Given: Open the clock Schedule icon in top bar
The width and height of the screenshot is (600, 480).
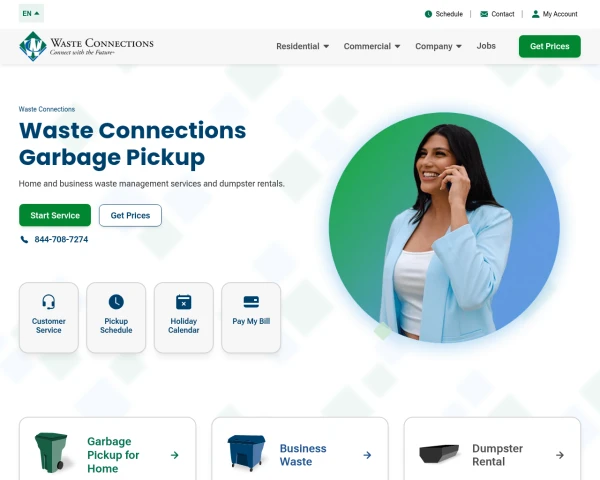Looking at the screenshot, I should pos(428,14).
